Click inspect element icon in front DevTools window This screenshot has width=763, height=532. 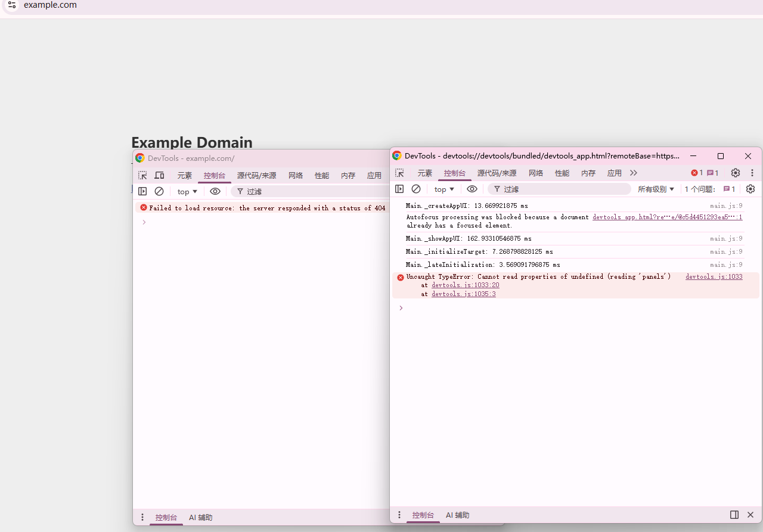click(x=399, y=173)
